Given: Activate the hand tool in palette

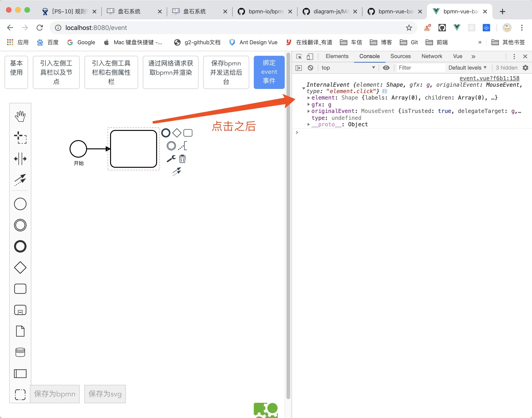Looking at the screenshot, I should click(20, 116).
